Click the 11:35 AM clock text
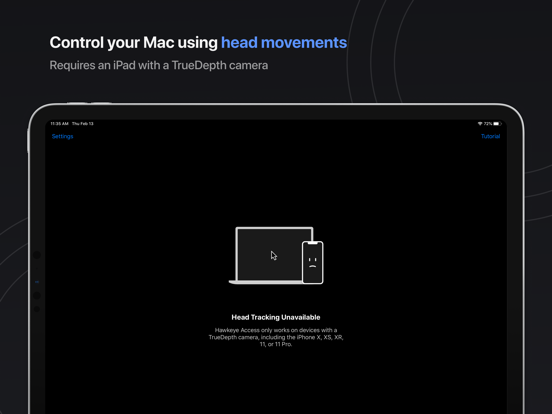552x414 pixels. tap(59, 124)
